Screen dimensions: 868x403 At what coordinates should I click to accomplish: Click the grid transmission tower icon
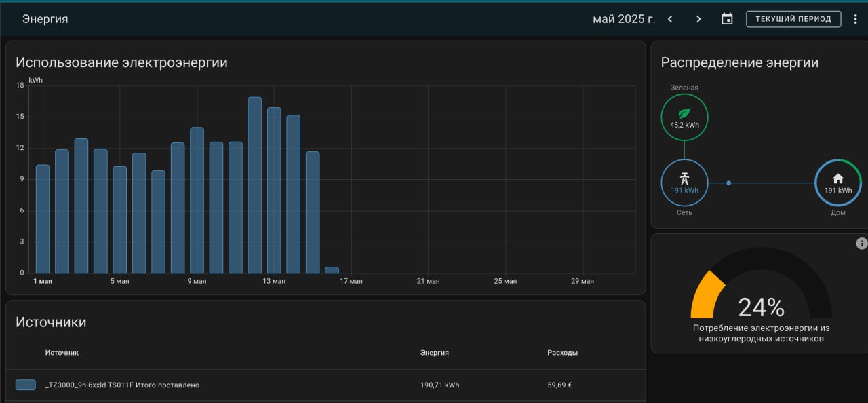(x=684, y=179)
